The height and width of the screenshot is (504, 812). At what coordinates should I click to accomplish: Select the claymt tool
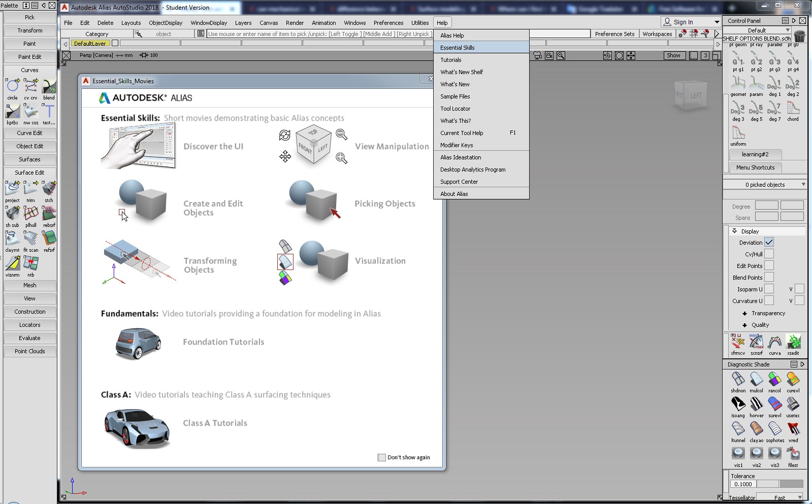point(12,238)
